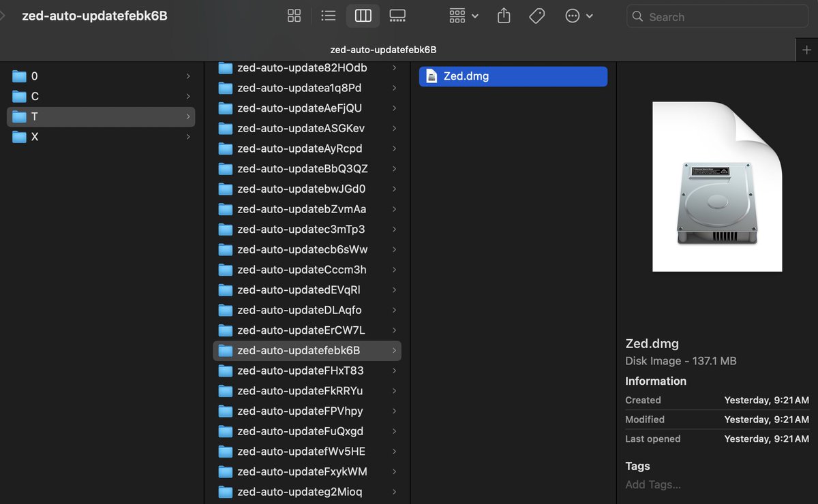Switch to gallery view
This screenshot has height=504, width=818.
[397, 16]
